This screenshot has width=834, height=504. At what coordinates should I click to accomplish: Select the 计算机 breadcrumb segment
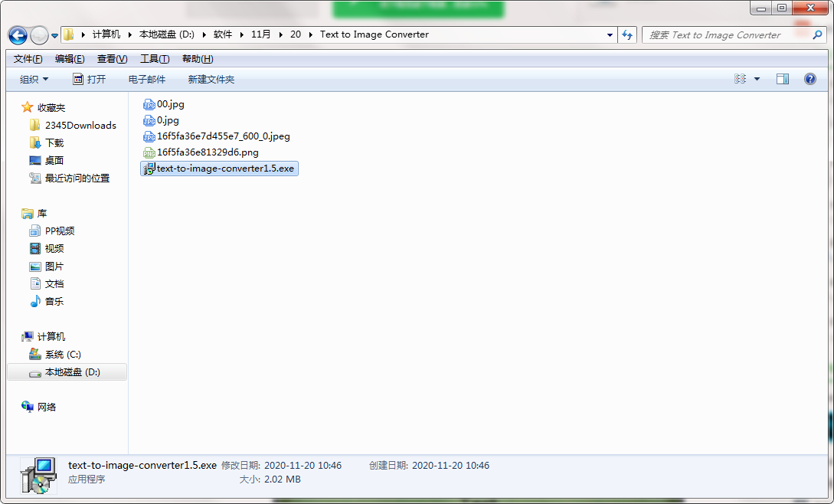(x=106, y=34)
